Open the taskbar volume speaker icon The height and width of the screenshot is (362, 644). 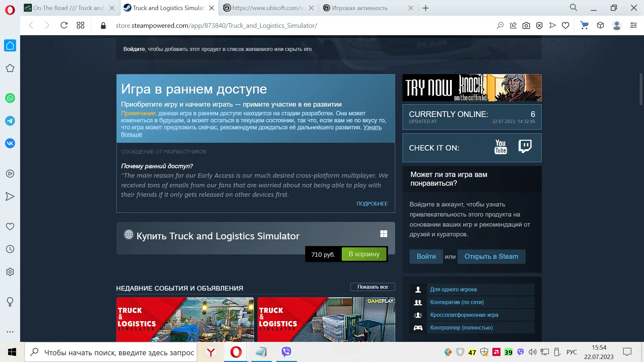click(532, 352)
